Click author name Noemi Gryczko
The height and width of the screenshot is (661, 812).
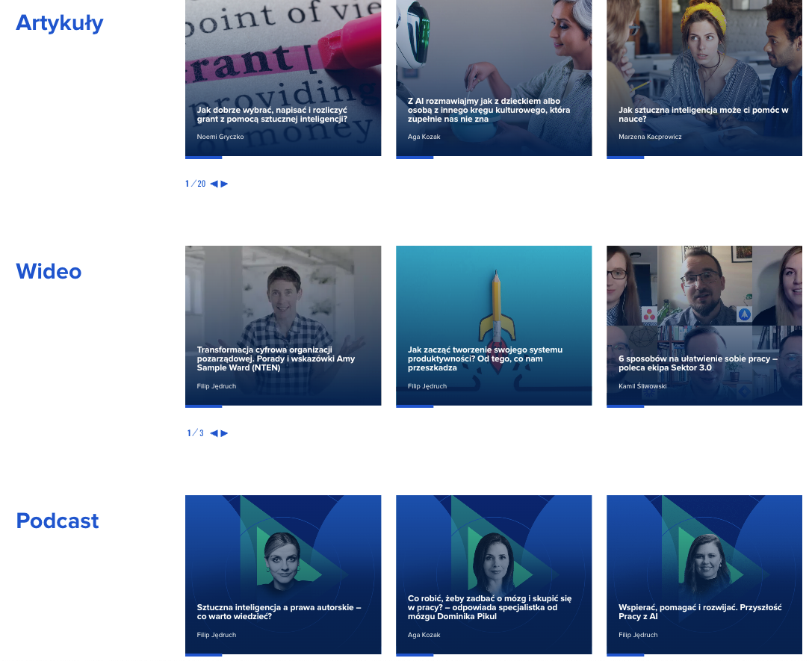pos(220,137)
